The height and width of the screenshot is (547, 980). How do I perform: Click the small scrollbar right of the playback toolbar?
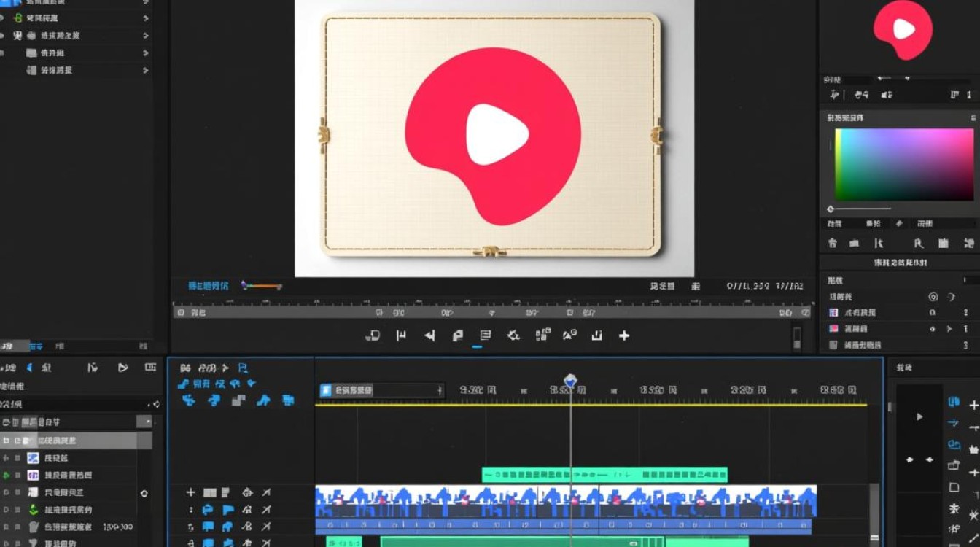click(x=797, y=338)
